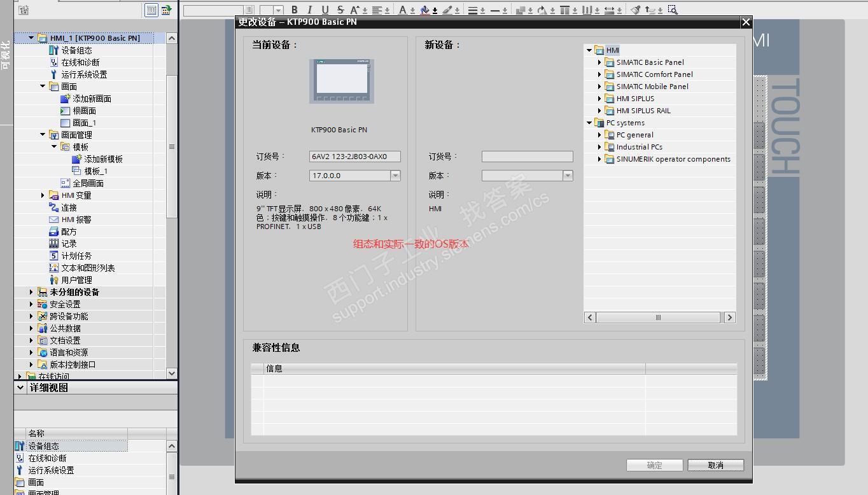The image size is (868, 495).
Task: Open 文本和图形列表 in the project tree
Action: coord(88,268)
